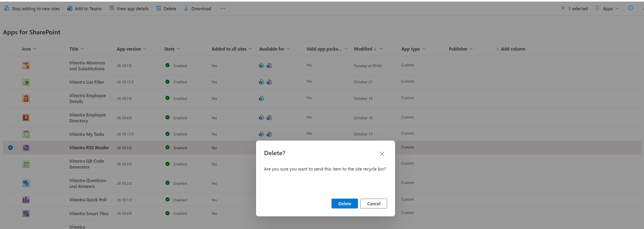Open Vitextra Smart Tiles title
644x229 pixels.
click(x=89, y=214)
